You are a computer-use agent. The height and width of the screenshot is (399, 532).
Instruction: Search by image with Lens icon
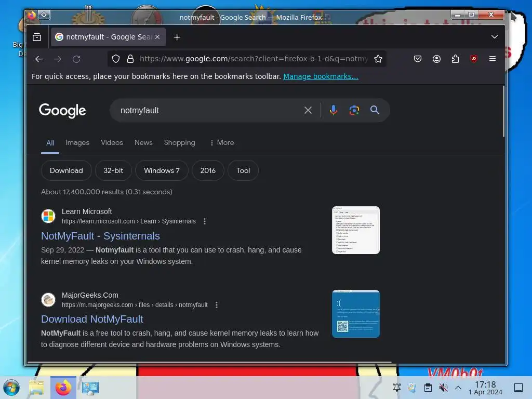[x=354, y=110]
